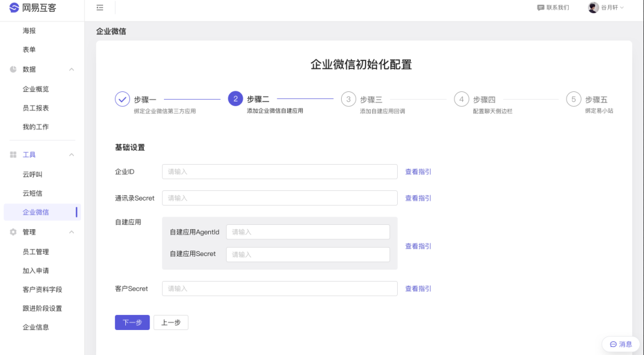Toggle the sidebar collapse icon
Image resolution: width=644 pixels, height=355 pixels.
[x=100, y=8]
